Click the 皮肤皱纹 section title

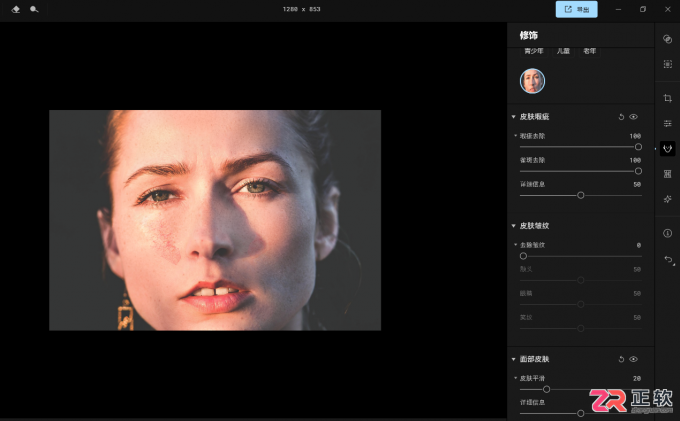[534, 226]
